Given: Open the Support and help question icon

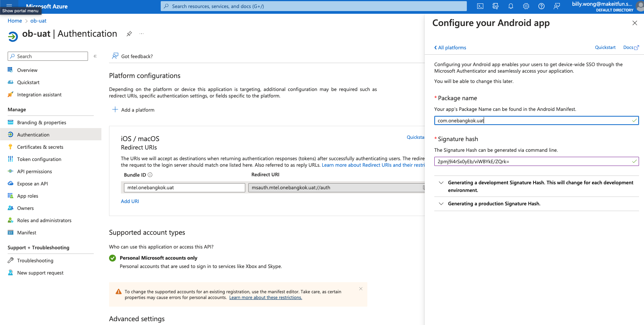Looking at the screenshot, I should pyautogui.click(x=541, y=6).
